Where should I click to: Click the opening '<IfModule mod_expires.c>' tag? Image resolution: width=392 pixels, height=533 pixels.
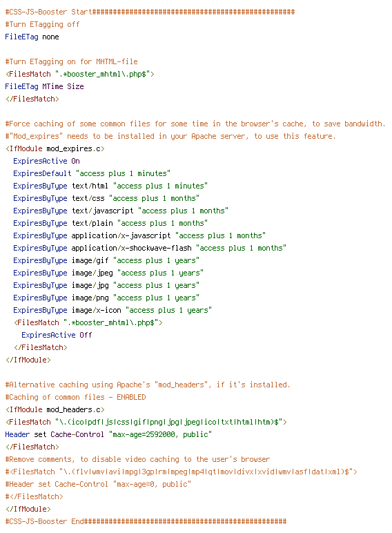[55, 148]
